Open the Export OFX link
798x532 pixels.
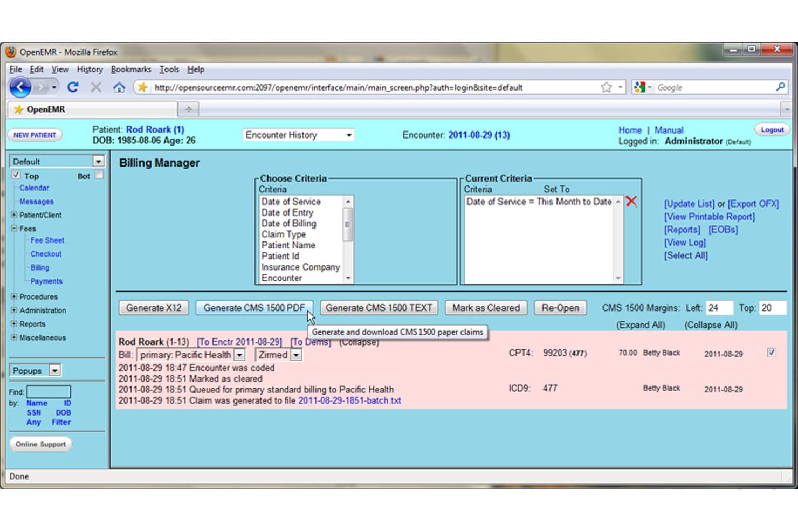[753, 204]
